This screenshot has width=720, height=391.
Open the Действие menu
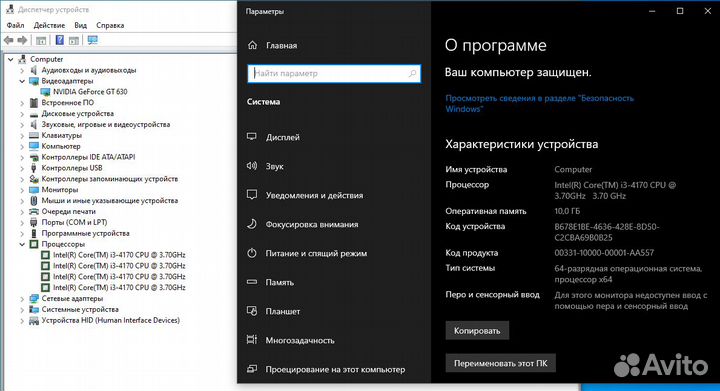[x=49, y=25]
